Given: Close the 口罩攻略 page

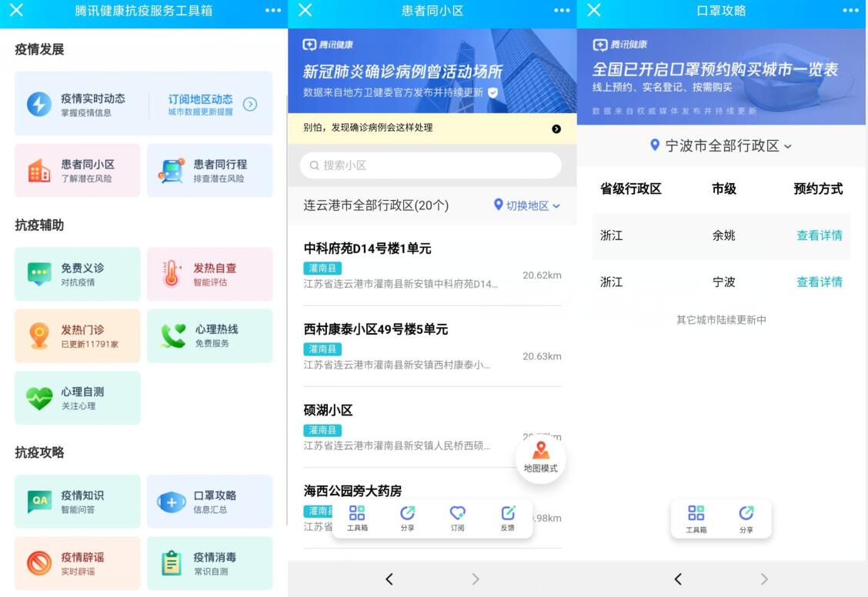Looking at the screenshot, I should 594,10.
